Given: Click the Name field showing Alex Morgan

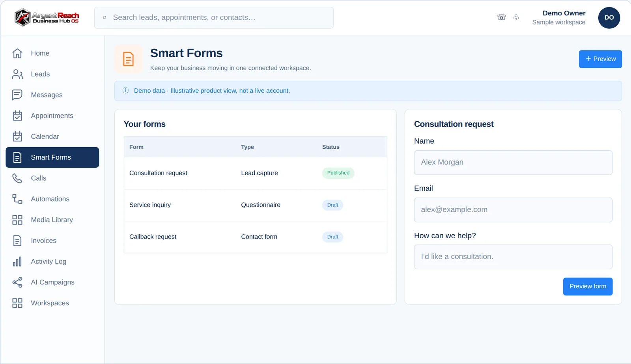Looking at the screenshot, I should pos(513,162).
